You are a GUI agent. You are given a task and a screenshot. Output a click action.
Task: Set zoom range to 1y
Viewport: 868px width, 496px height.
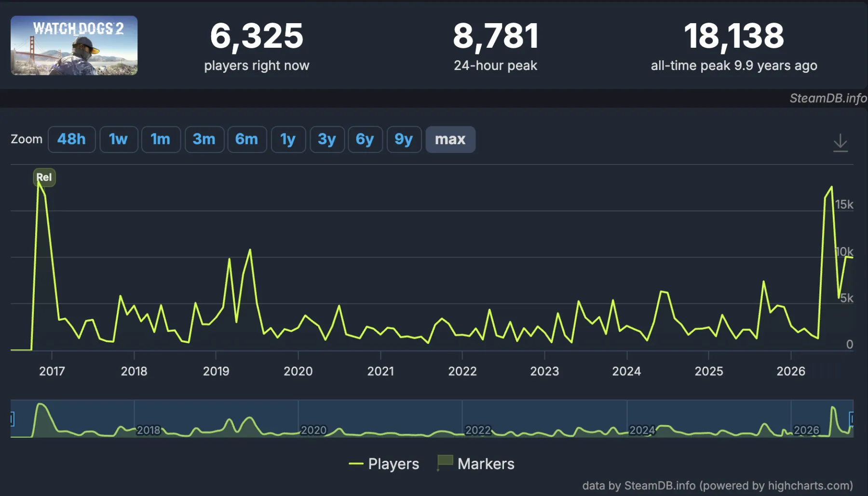point(288,139)
